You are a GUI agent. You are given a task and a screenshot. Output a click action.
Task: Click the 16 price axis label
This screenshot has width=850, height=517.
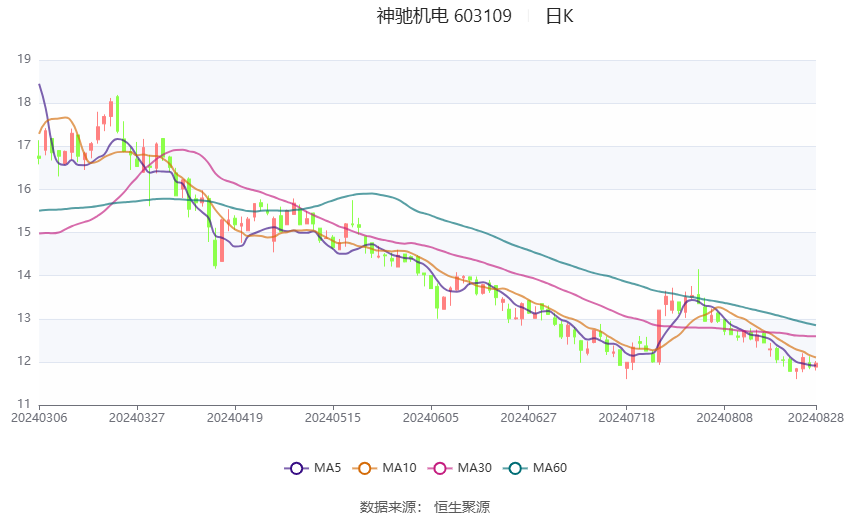click(24, 189)
